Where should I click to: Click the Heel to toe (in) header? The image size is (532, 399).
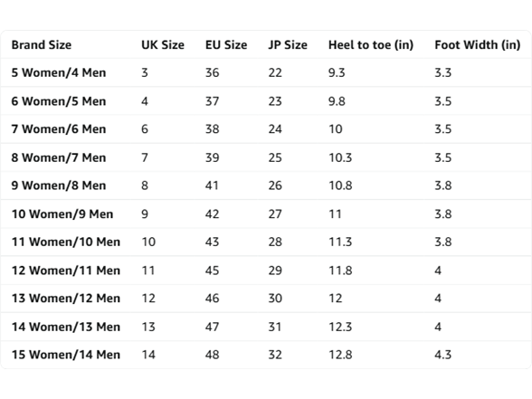[x=371, y=45]
